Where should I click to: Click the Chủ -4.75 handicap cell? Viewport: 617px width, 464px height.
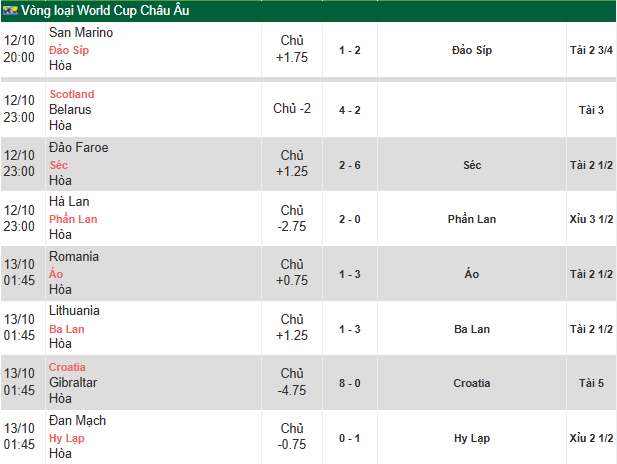coord(292,382)
